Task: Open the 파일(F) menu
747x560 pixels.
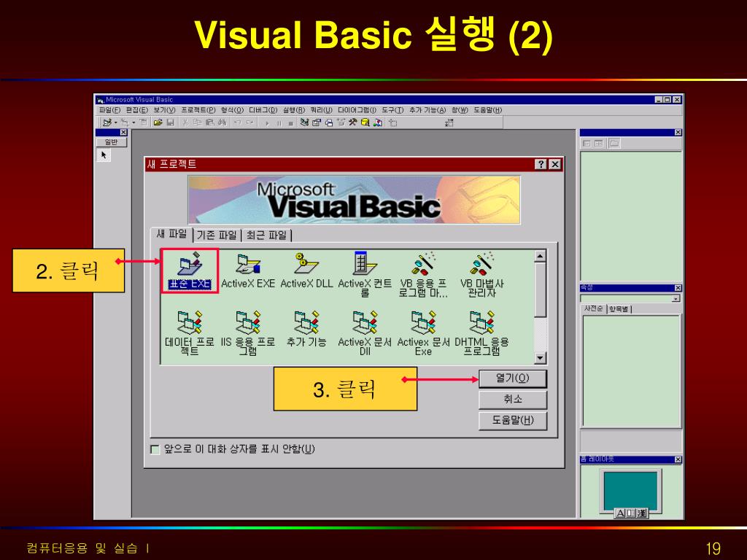Action: [x=109, y=110]
